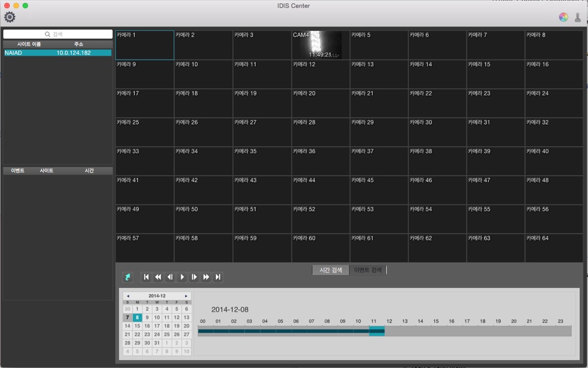The height and width of the screenshot is (368, 588).
Task: Step forward one frame
Action: 194,277
